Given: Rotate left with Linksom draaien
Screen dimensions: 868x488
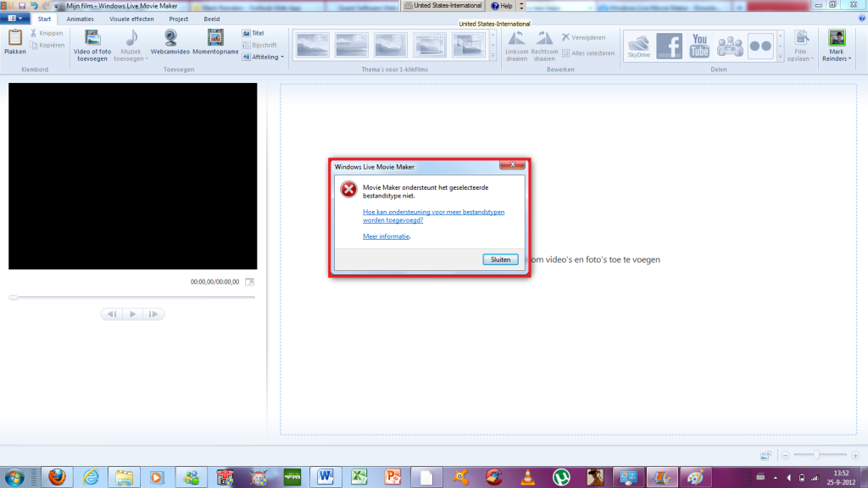Looking at the screenshot, I should click(516, 46).
